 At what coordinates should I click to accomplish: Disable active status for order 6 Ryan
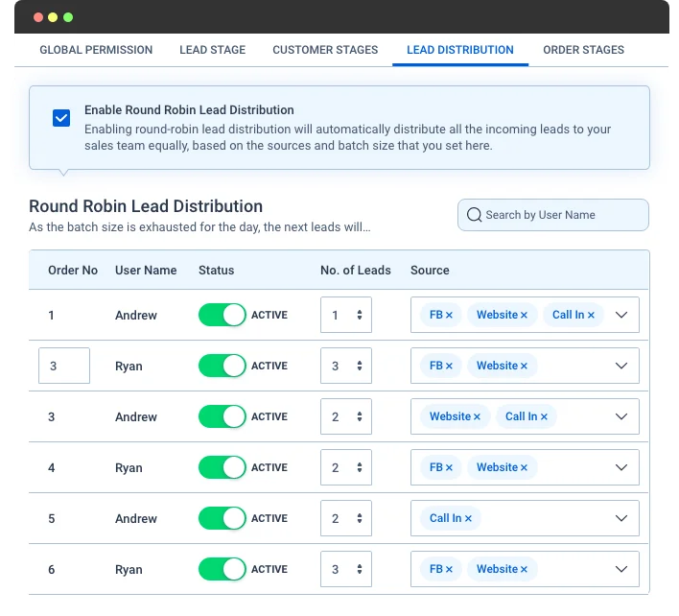coord(222,569)
